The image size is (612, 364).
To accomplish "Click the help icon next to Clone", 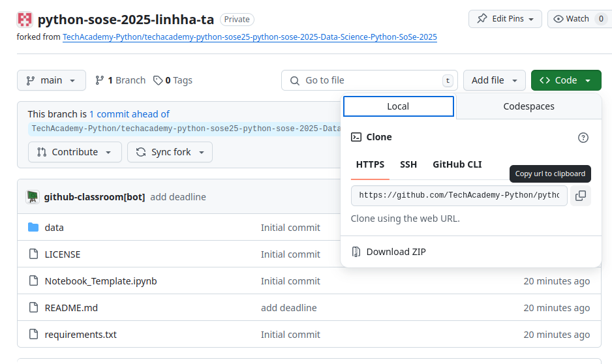I will click(583, 138).
